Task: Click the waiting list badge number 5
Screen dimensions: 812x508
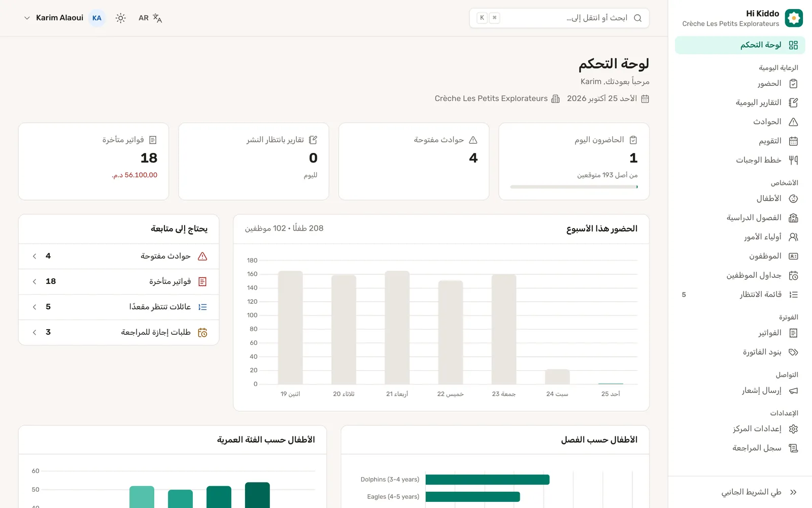Action: (684, 295)
